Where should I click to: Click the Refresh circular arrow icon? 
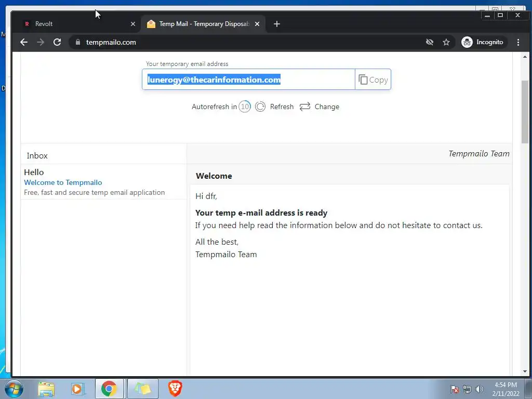(x=260, y=107)
